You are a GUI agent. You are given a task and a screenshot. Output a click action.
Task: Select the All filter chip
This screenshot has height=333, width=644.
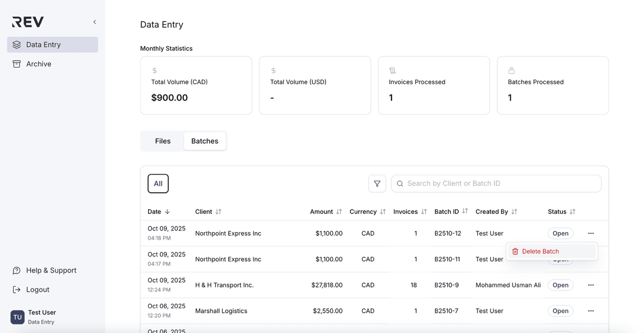pyautogui.click(x=158, y=184)
